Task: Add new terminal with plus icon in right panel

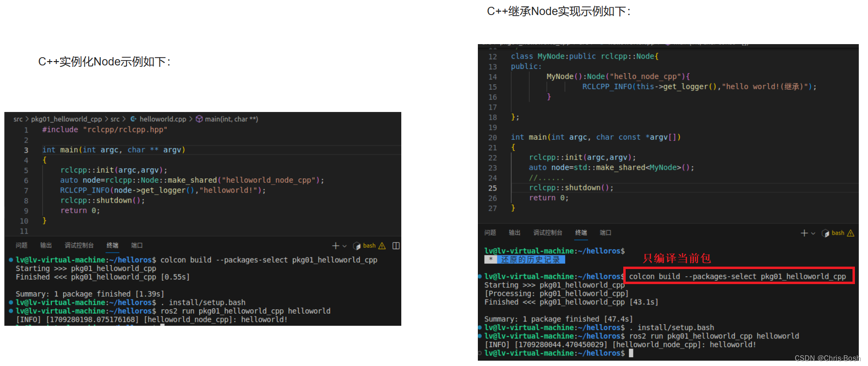Action: click(x=804, y=233)
